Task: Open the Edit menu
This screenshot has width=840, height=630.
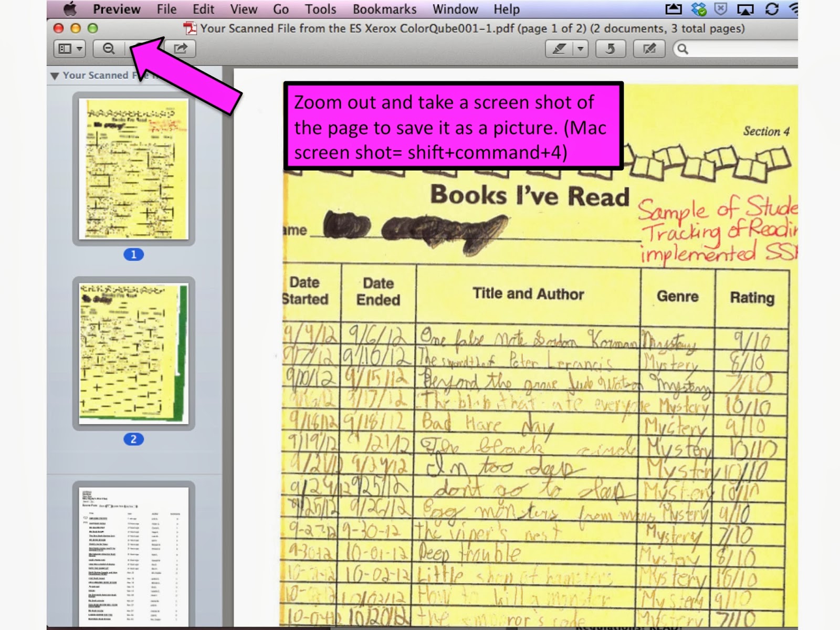Action: coord(203,9)
